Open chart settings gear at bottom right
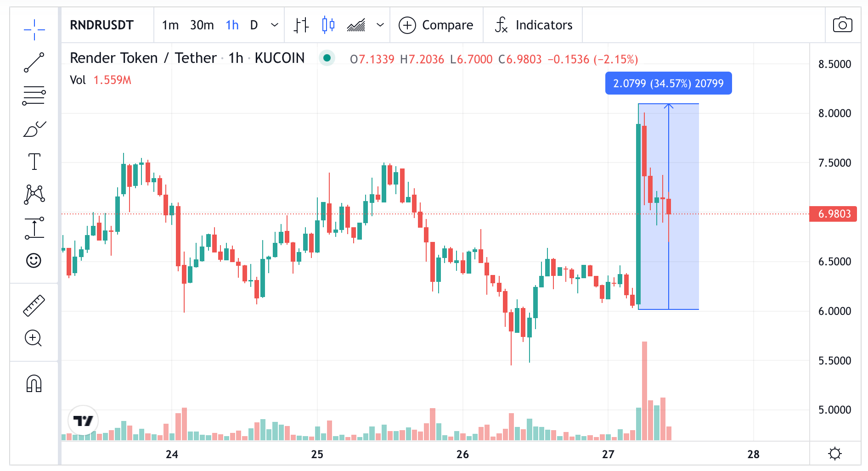 point(834,454)
